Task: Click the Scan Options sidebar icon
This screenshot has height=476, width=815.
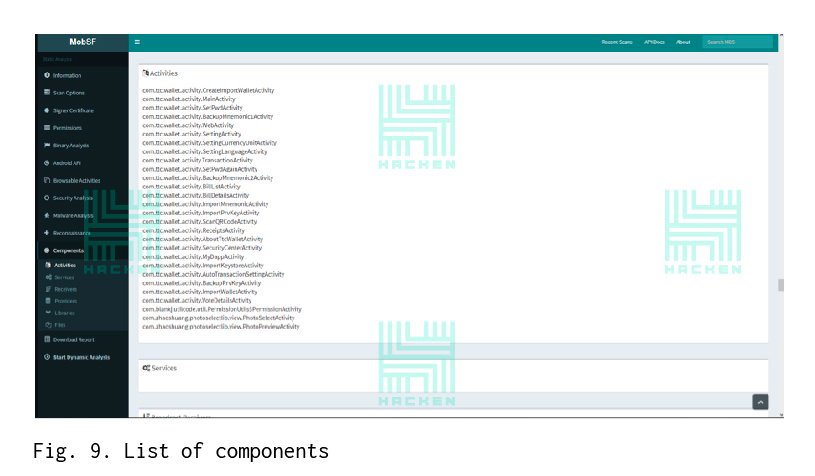Action: pos(47,92)
